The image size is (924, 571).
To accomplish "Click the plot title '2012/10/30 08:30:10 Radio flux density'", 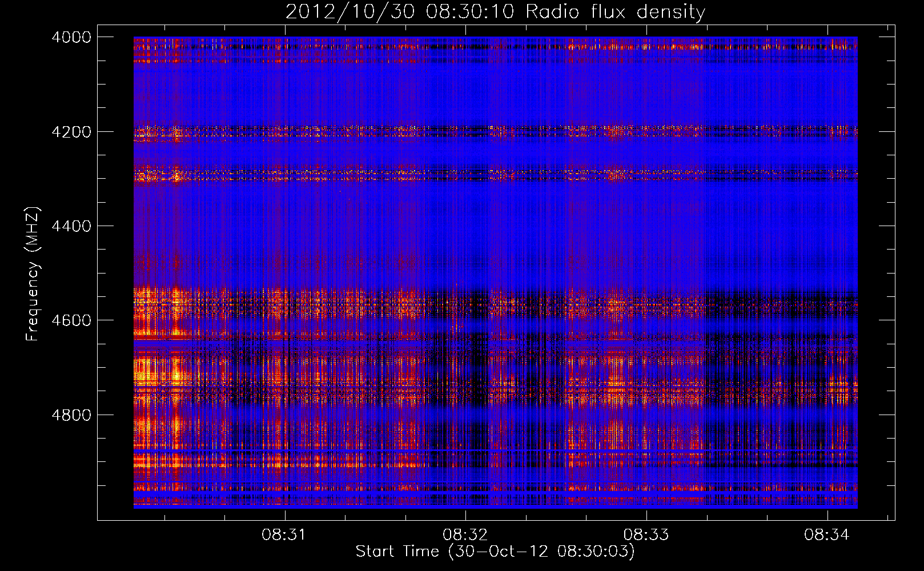I will [495, 12].
